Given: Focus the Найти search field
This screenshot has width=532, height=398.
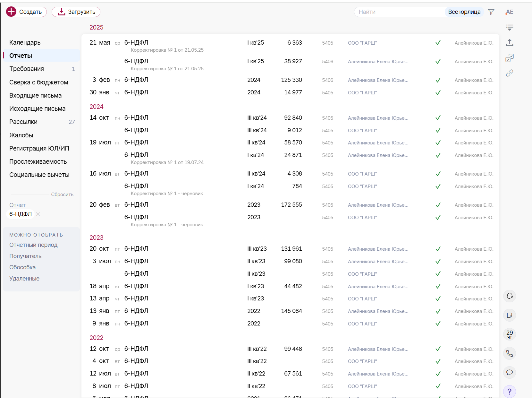Looking at the screenshot, I should point(399,12).
